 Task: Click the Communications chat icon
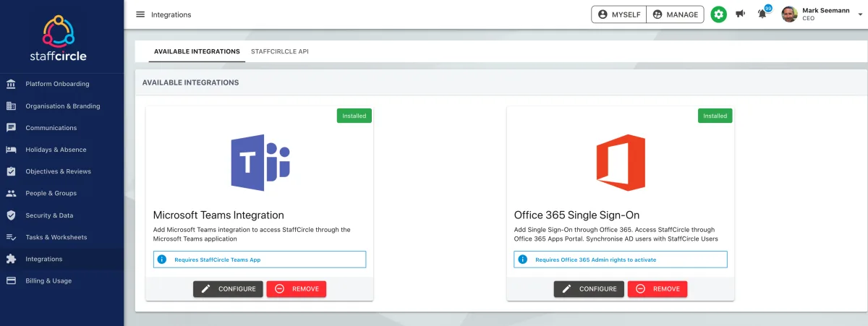click(11, 128)
